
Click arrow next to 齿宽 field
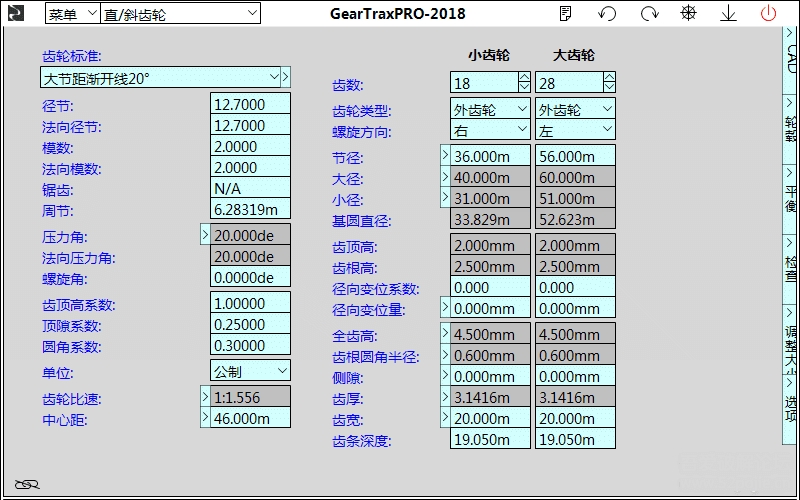445,417
